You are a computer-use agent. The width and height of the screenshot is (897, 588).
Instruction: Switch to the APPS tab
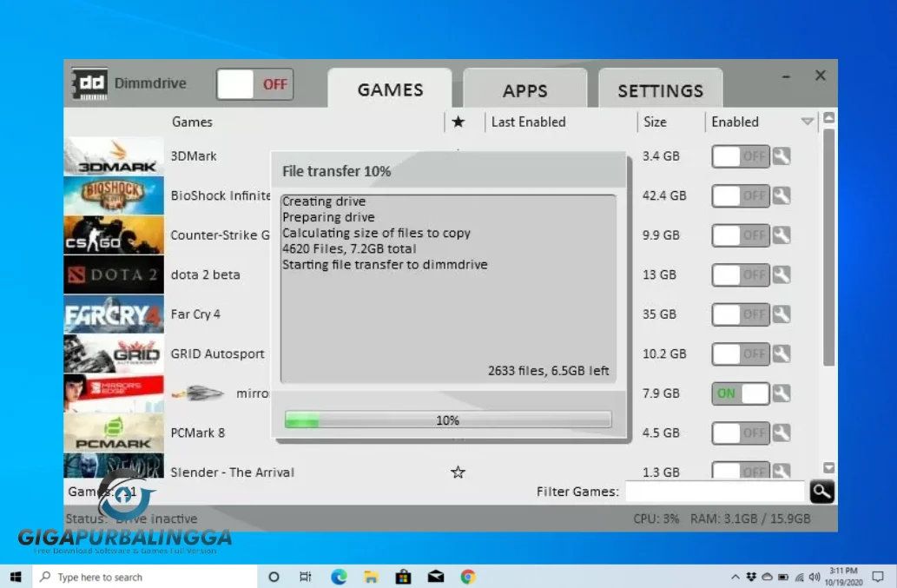click(525, 89)
